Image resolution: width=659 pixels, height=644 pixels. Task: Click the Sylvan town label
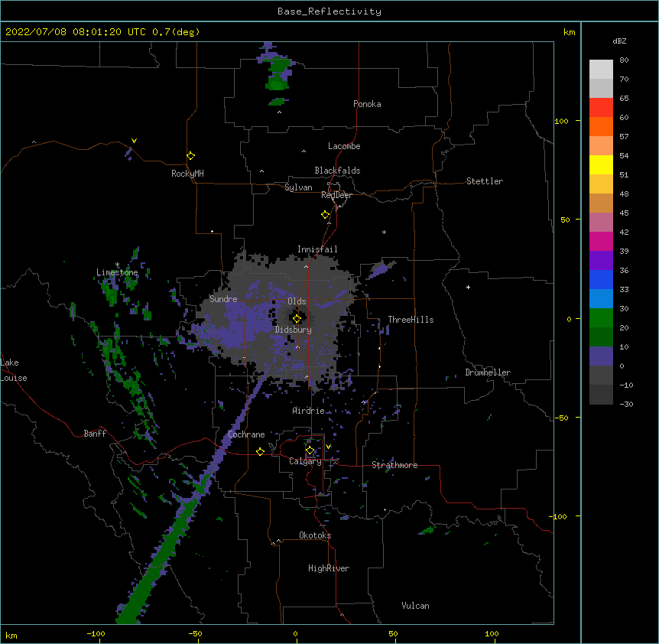coord(298,187)
